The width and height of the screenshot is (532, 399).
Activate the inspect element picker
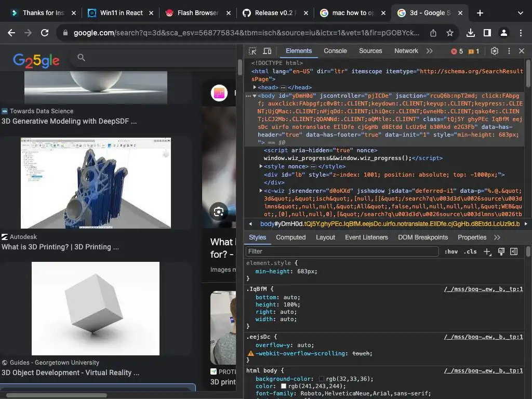(252, 51)
